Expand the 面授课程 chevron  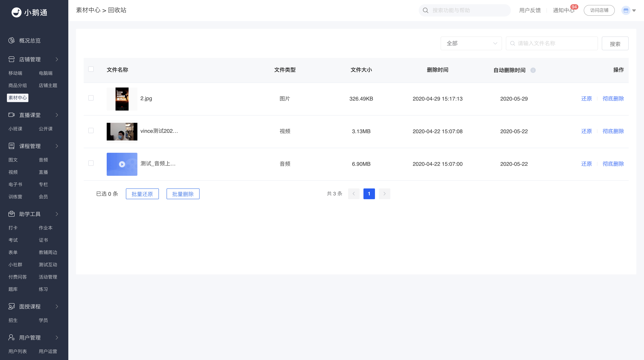click(57, 306)
